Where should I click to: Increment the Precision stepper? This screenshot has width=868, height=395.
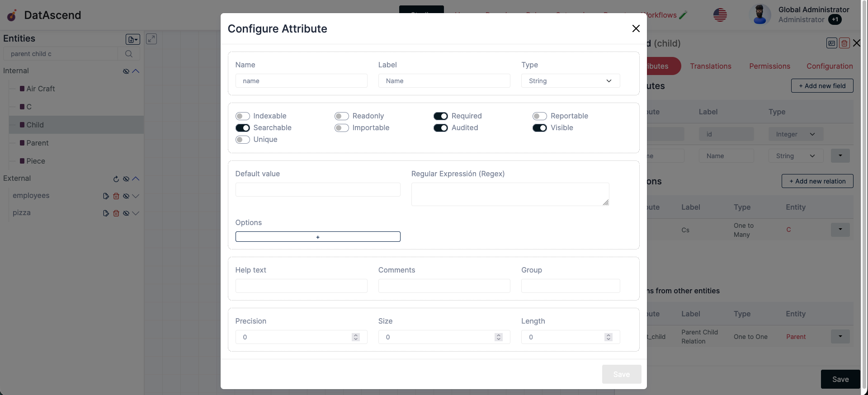click(356, 335)
